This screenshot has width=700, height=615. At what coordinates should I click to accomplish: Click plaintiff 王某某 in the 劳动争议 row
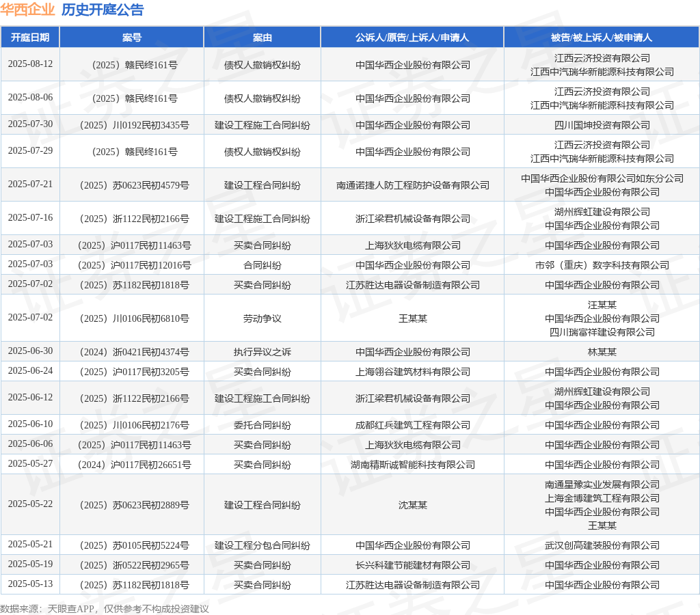point(412,318)
